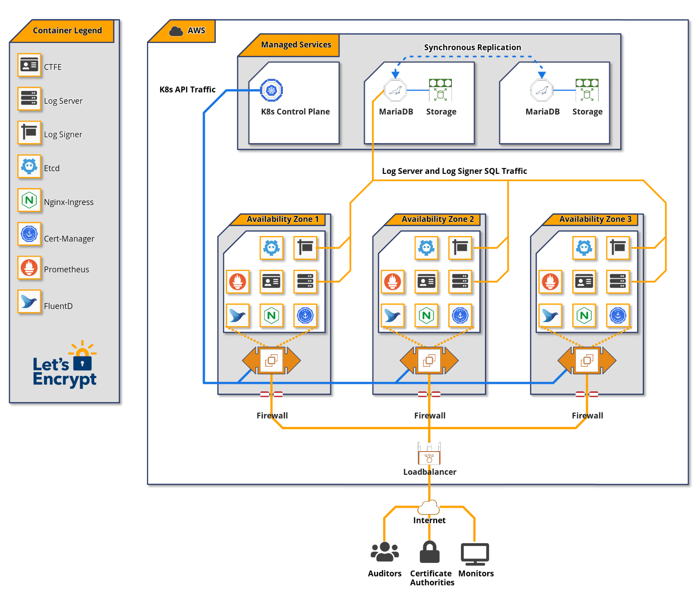Click the K8s Control Plane icon
700x596 pixels.
coord(272,91)
